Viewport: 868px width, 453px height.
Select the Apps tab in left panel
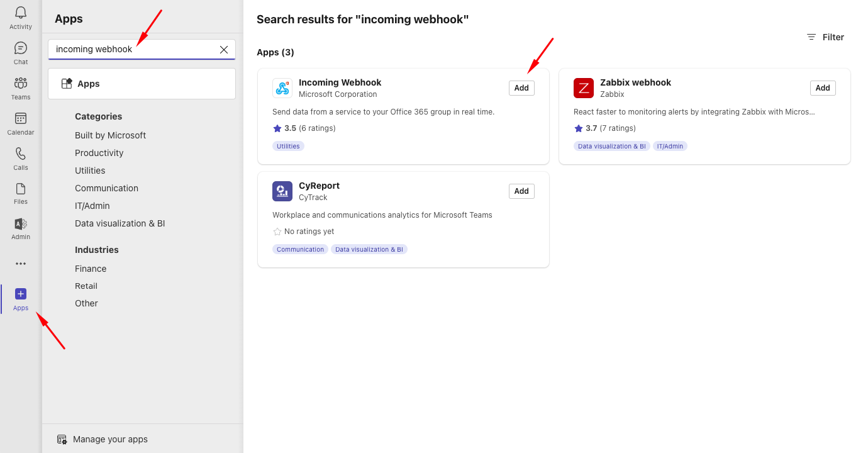[x=142, y=84]
